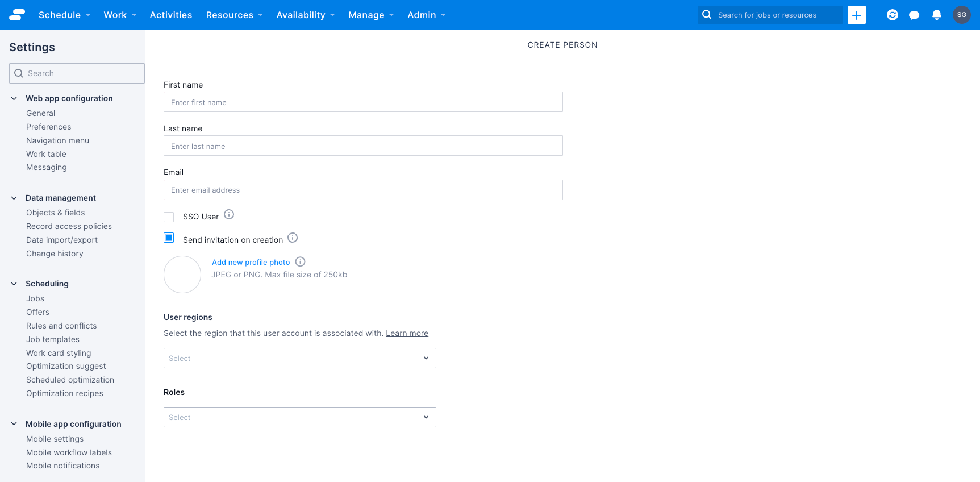This screenshot has width=980, height=482.
Task: Focus the Email address field
Action: coord(363,190)
